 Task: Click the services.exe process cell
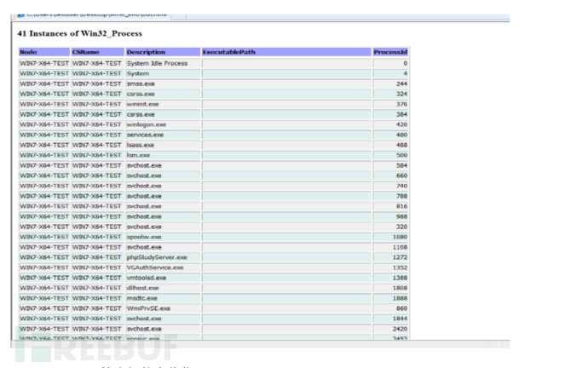(x=147, y=134)
